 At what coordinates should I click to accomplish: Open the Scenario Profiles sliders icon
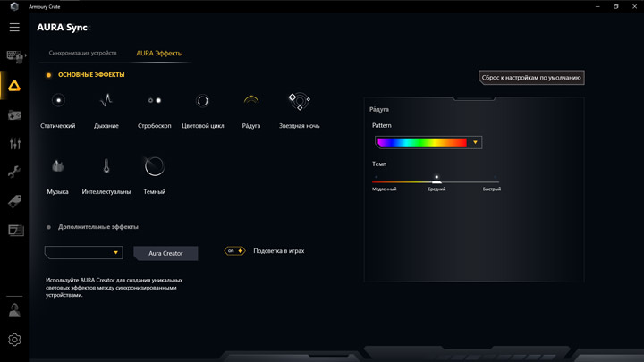15,143
